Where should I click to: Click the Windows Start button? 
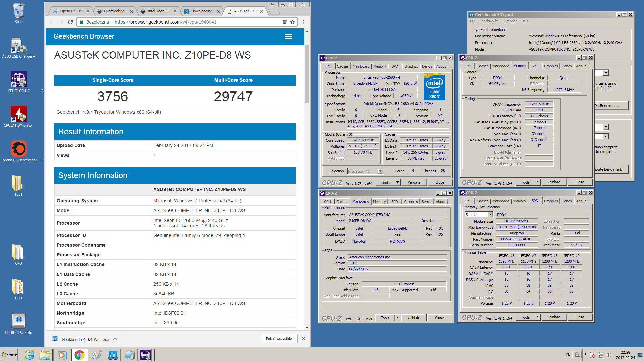point(9,355)
